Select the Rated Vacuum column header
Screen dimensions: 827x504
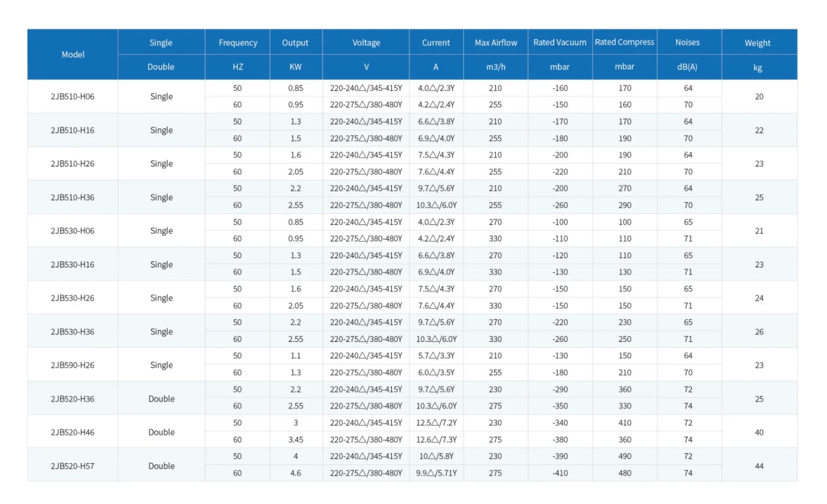pos(560,42)
